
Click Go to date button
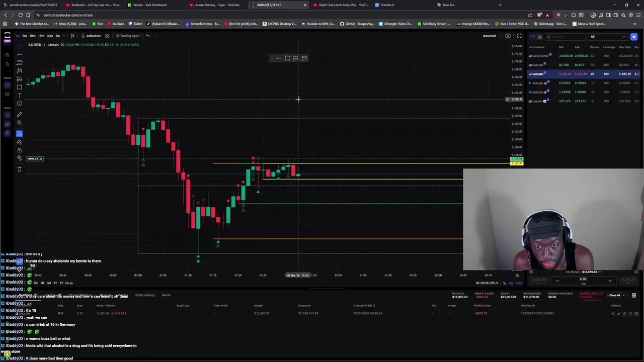[69, 283]
